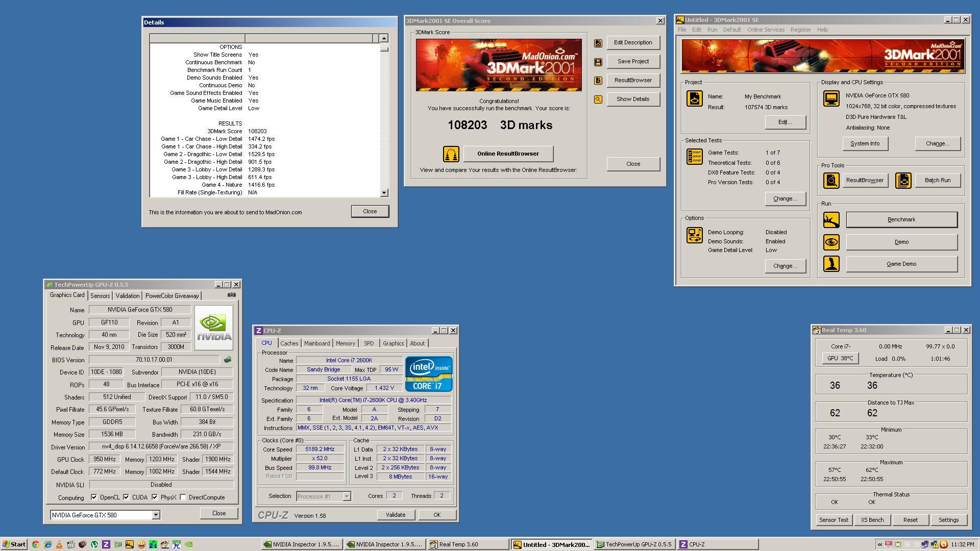Screen dimensions: 980x551
Task: Toggle the CUDA checkbox in GPU-Z
Action: click(126, 497)
